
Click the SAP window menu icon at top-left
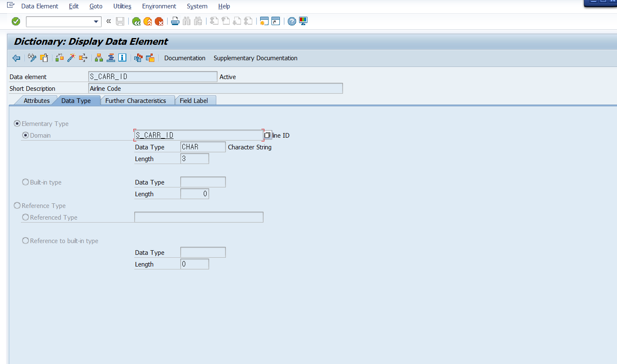pyautogui.click(x=11, y=5)
